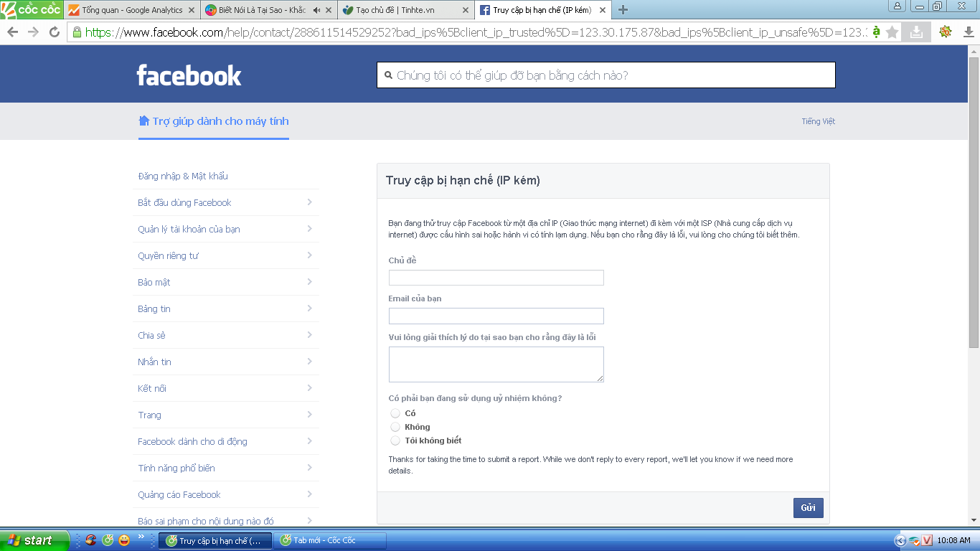980x551 pixels.
Task: Open Quảng cáo Facebook section
Action: [x=226, y=494]
